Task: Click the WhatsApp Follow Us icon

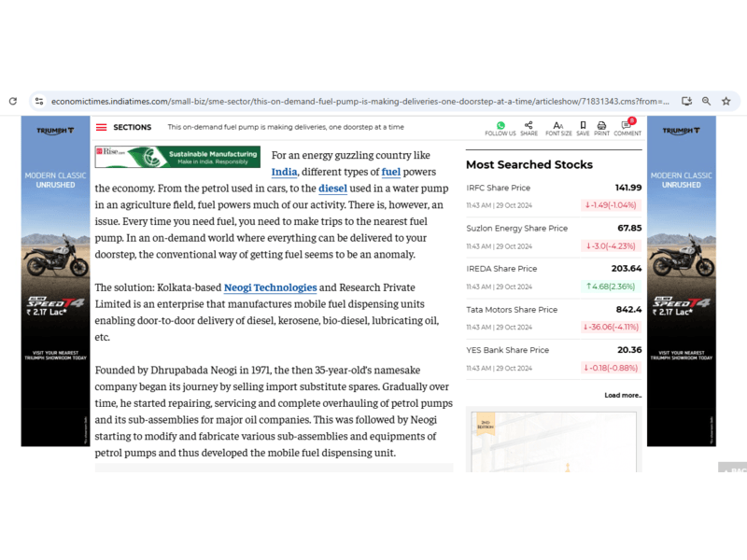Action: (x=500, y=125)
